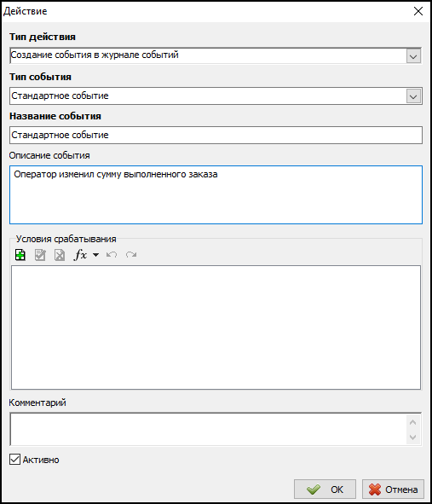Click into Описание события text area

point(216,194)
